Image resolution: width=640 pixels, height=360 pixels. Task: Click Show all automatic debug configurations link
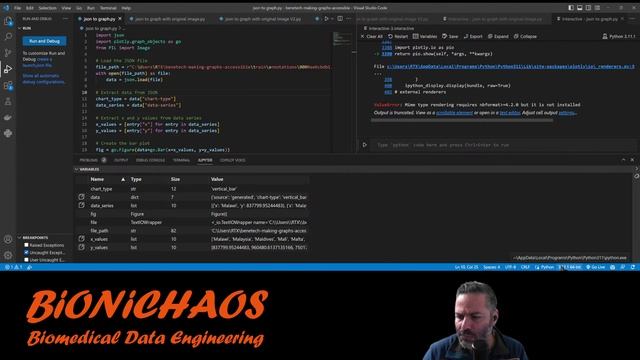pos(43,79)
